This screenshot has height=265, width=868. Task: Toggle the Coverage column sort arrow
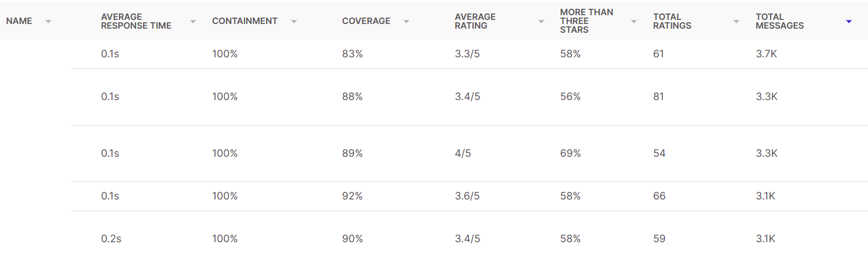pos(406,22)
